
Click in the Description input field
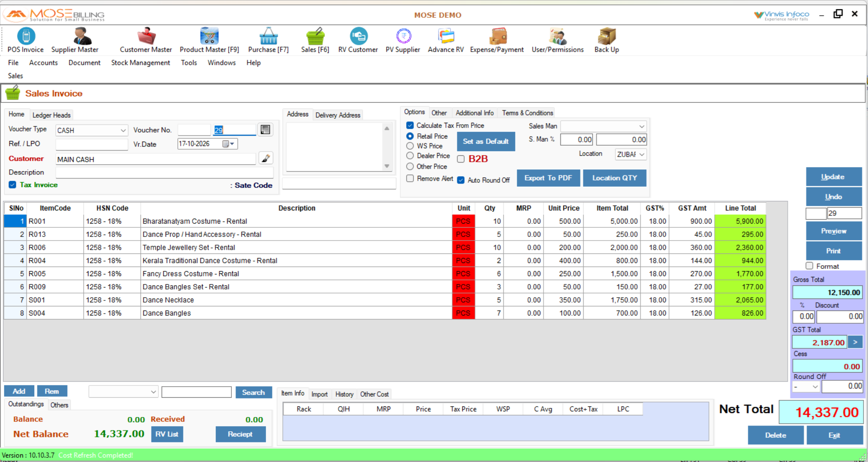[x=164, y=173]
